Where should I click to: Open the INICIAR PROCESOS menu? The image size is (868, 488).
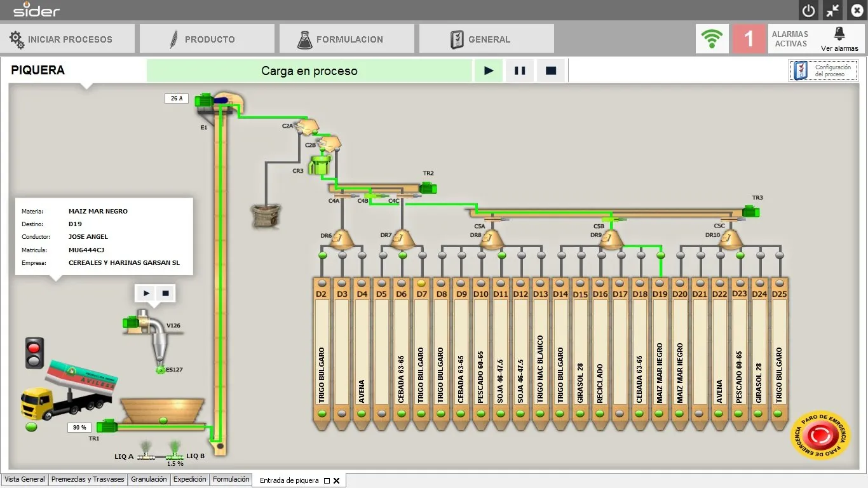67,39
